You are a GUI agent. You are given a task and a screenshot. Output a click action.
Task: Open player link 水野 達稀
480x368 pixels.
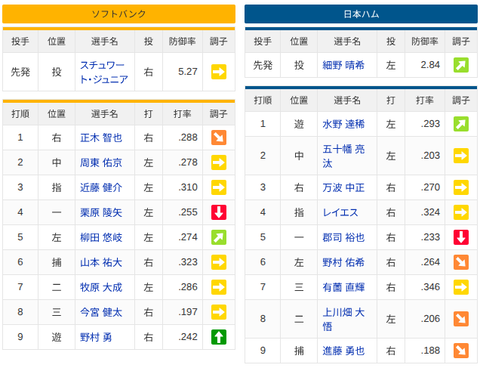pyautogui.click(x=343, y=124)
